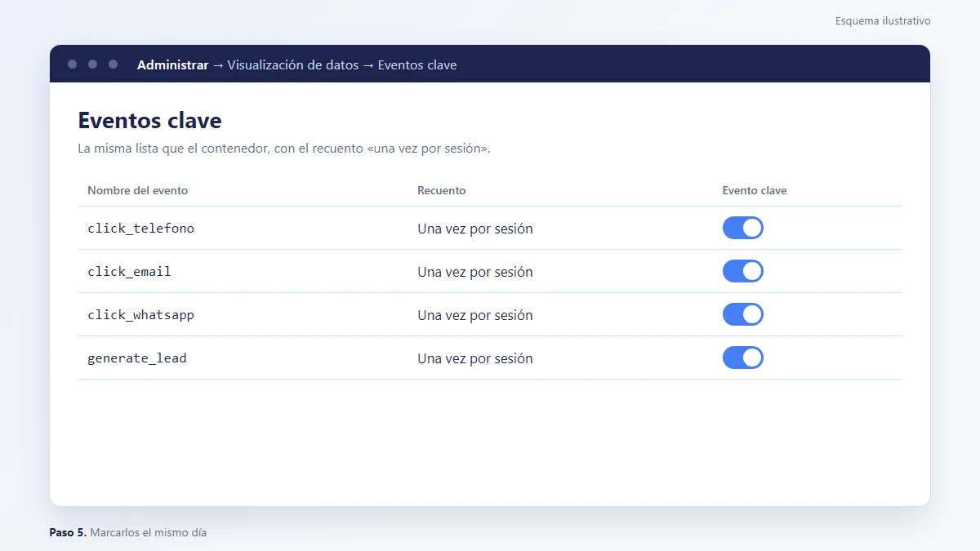The width and height of the screenshot is (980, 551).
Task: Click the click_email event name
Action: (x=129, y=272)
